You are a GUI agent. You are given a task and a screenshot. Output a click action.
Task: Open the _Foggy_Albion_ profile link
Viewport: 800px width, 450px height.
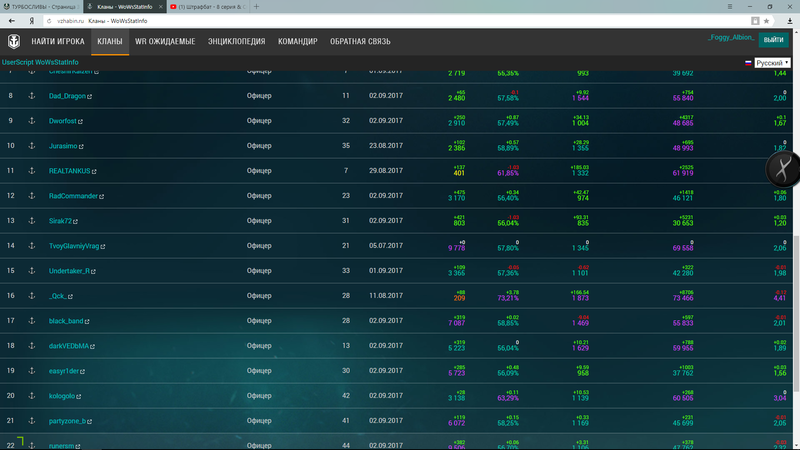[x=729, y=37]
